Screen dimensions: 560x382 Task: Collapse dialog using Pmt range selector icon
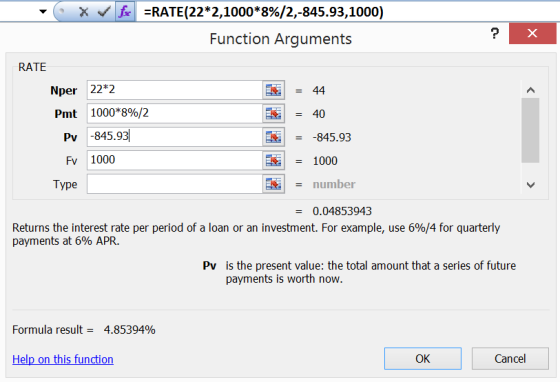point(274,114)
